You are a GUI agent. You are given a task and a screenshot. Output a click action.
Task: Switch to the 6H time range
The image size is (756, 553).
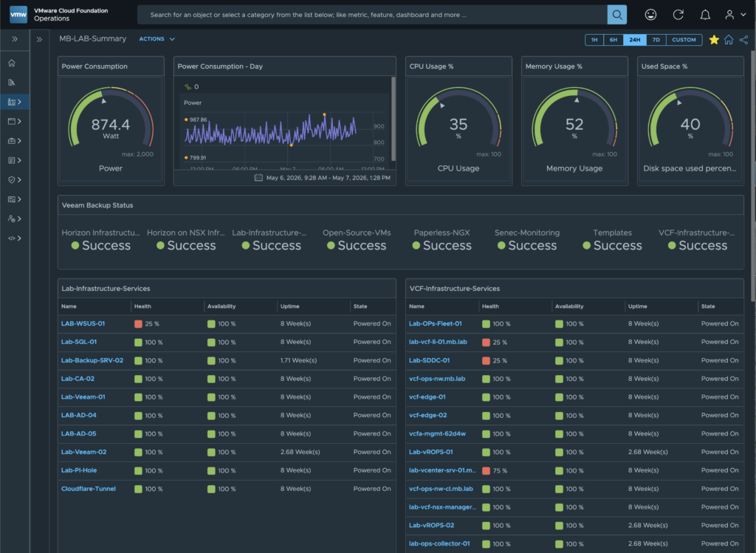(x=614, y=40)
